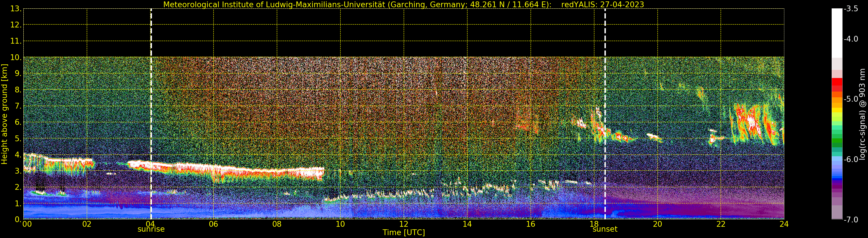Click the '04' time tick label
Image resolution: width=868 pixels, height=238 pixels.
click(x=150, y=224)
